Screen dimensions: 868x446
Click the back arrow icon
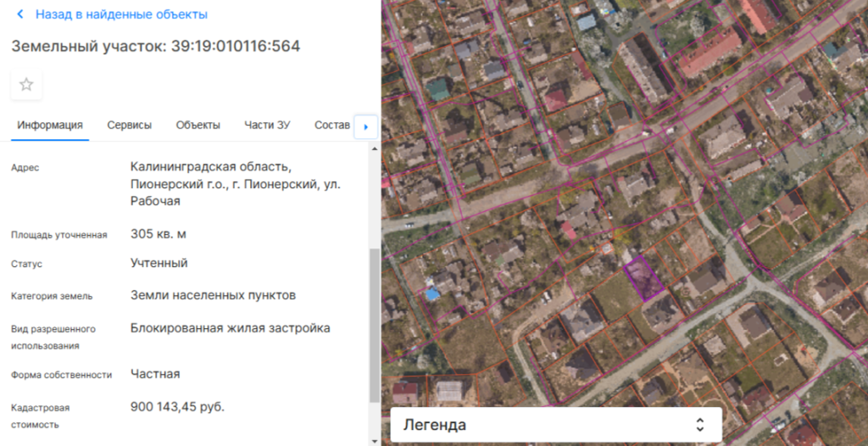20,14
